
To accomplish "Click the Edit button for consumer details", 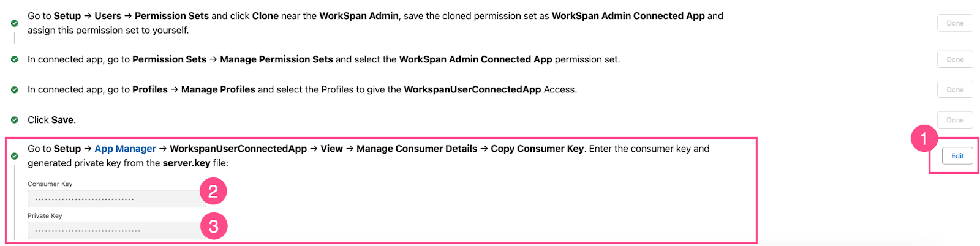I will [x=957, y=156].
